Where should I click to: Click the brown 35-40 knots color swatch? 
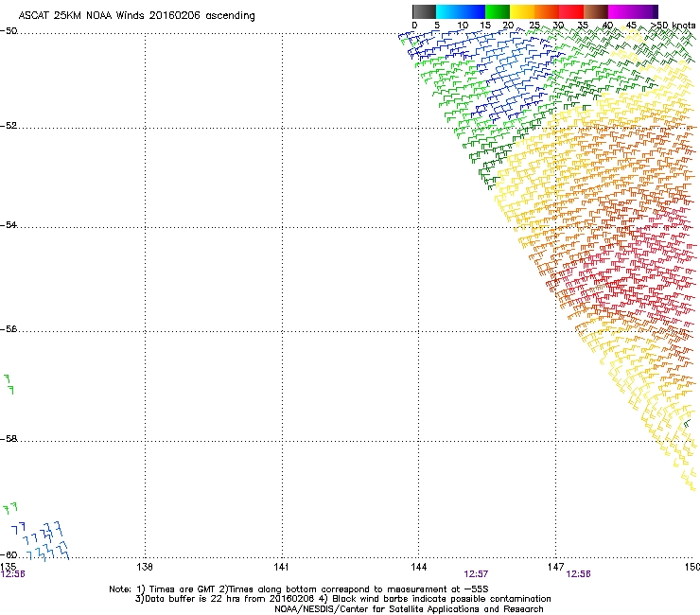pyautogui.click(x=596, y=11)
